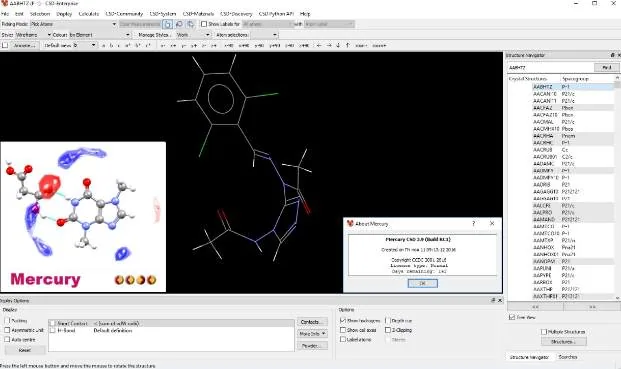Click the translate left arrow icon
This screenshot has height=369, width=621.
pyautogui.click(x=318, y=46)
